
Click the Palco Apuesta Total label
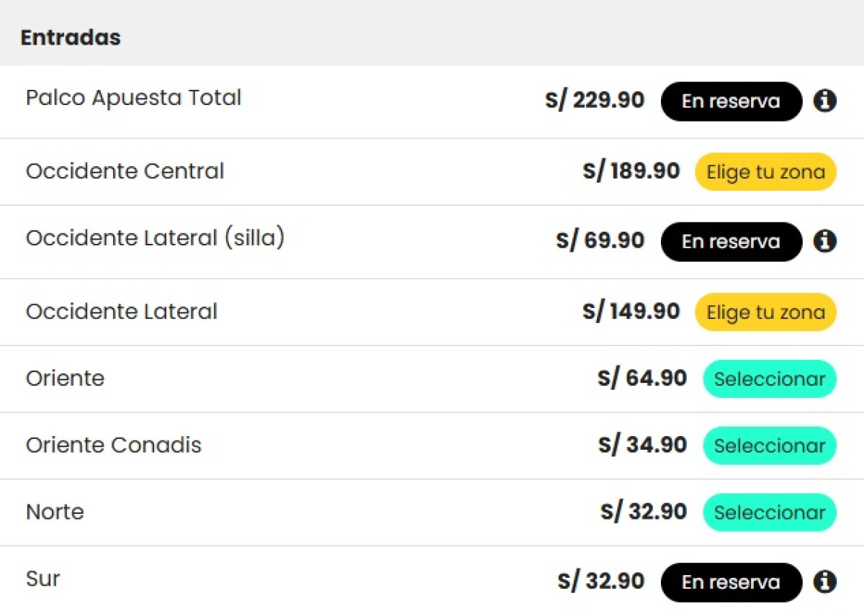[x=133, y=98]
